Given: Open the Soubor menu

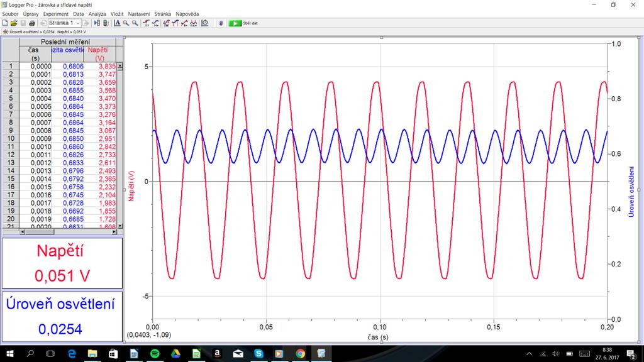Looking at the screenshot, I should (10, 14).
